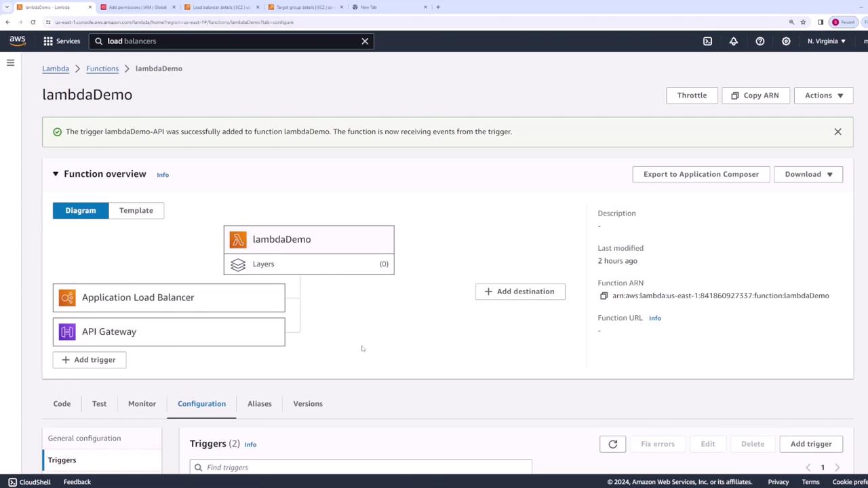
Task: Click the Layers icon in the diagram
Action: (238, 264)
